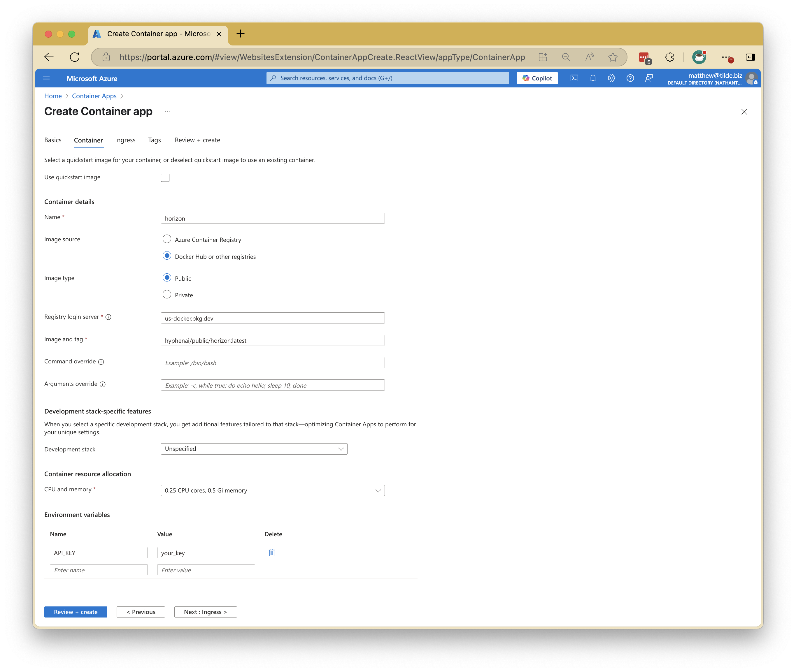Open the Azure portal hamburger menu
This screenshot has height=672, width=796.
(x=47, y=78)
